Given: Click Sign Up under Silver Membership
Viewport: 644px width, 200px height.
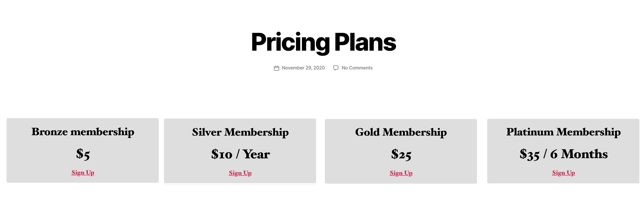Looking at the screenshot, I should (x=240, y=173).
